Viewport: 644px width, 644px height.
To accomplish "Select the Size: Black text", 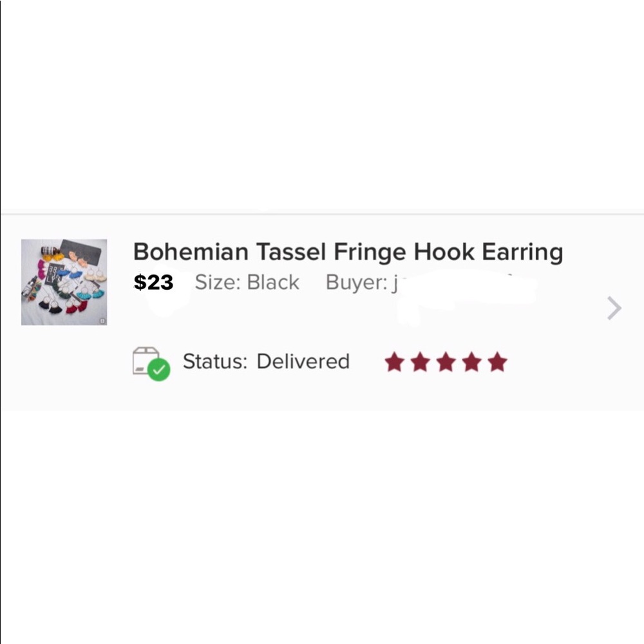I will (247, 282).
